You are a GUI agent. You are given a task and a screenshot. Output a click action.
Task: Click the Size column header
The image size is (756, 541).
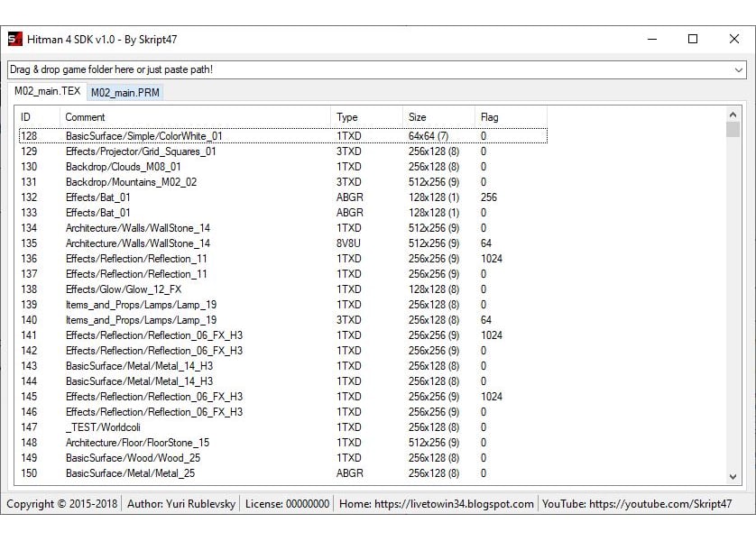[438, 117]
